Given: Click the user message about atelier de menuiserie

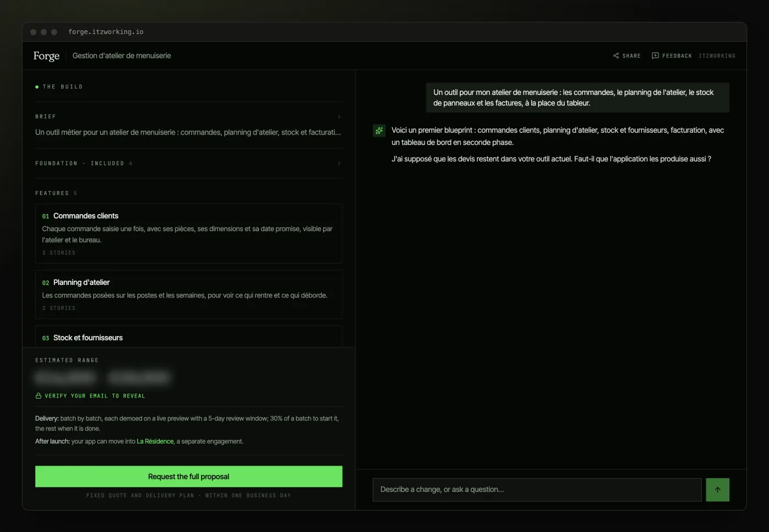Looking at the screenshot, I should (x=577, y=98).
